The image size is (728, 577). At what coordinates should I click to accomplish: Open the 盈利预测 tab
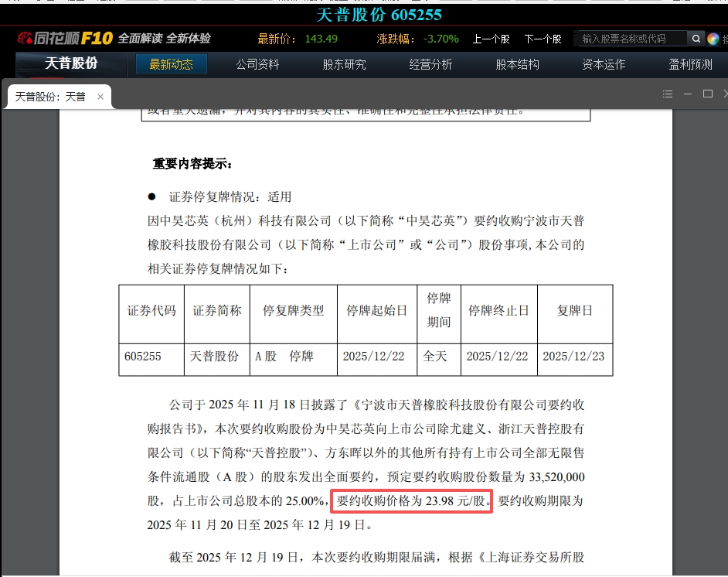[690, 64]
